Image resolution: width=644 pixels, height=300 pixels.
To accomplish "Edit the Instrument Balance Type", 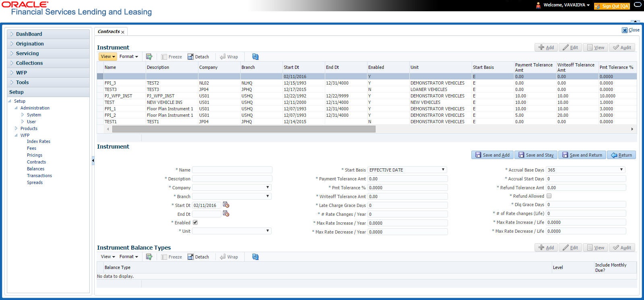I will 570,248.
